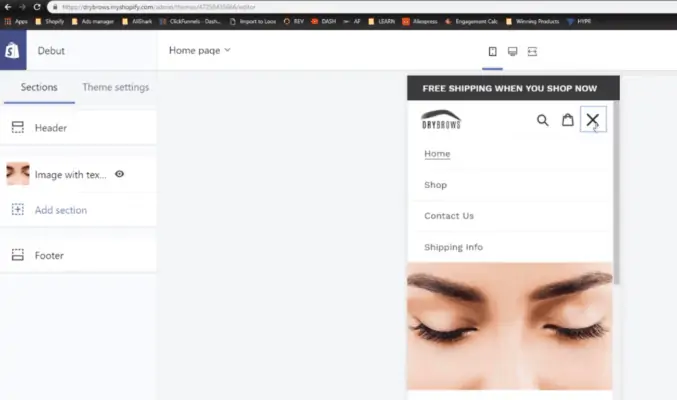The width and height of the screenshot is (677, 400).
Task: Go back with browser back arrow
Action: (x=8, y=7)
